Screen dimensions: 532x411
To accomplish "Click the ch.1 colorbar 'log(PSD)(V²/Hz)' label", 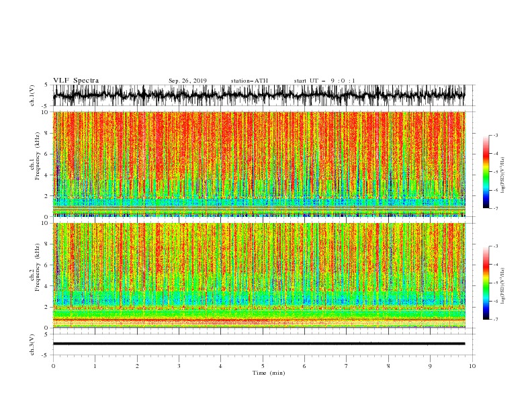I will 503,175.
